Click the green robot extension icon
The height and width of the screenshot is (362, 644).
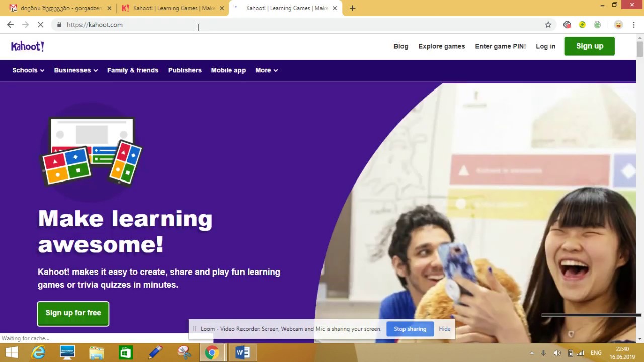pyautogui.click(x=597, y=25)
